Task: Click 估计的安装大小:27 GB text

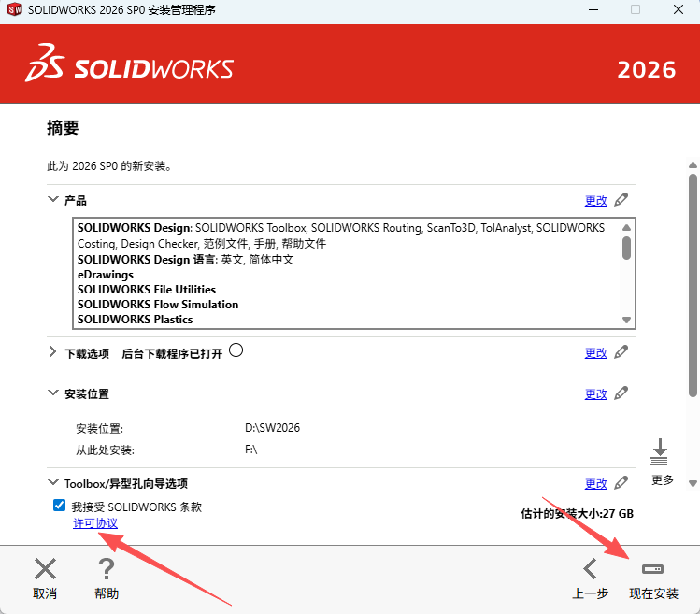Action: click(577, 513)
